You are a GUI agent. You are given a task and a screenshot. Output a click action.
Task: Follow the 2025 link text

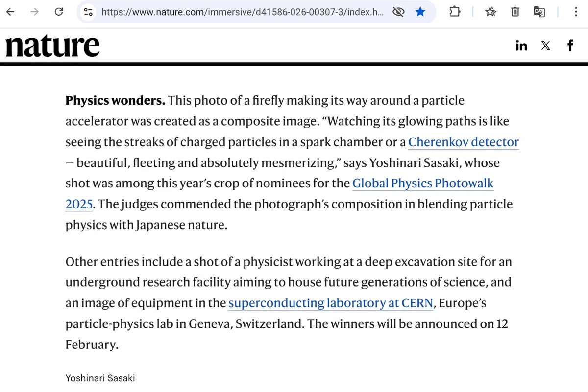[x=79, y=204]
